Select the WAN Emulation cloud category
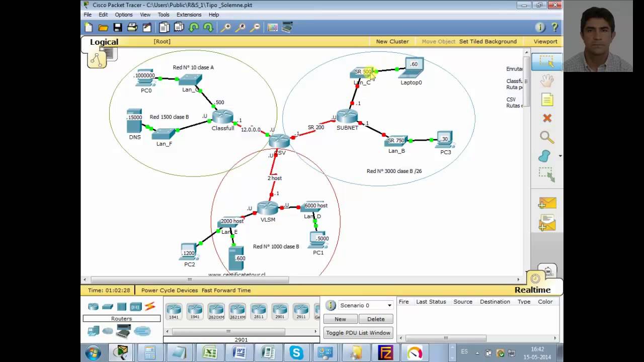This screenshot has height=362, width=644. click(x=108, y=331)
